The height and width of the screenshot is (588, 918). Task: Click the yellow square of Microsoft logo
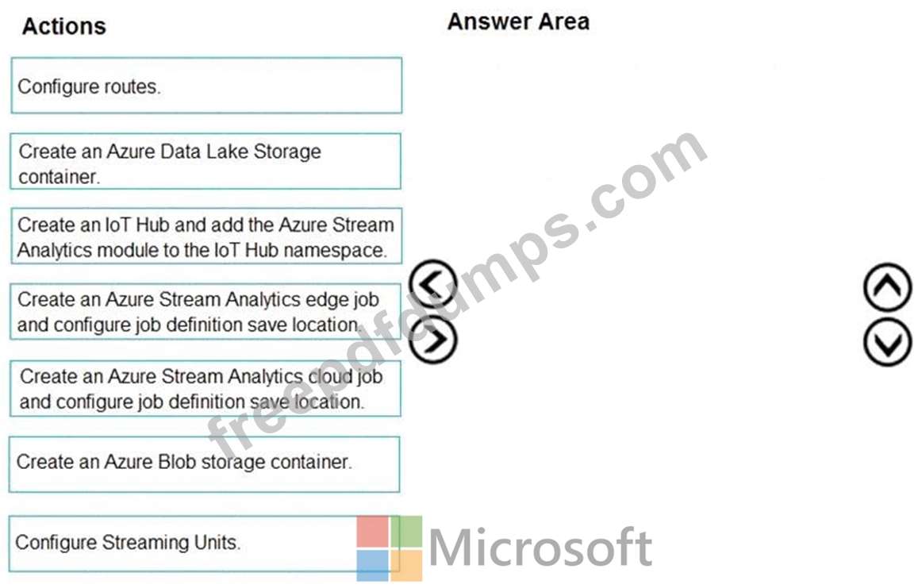click(406, 565)
